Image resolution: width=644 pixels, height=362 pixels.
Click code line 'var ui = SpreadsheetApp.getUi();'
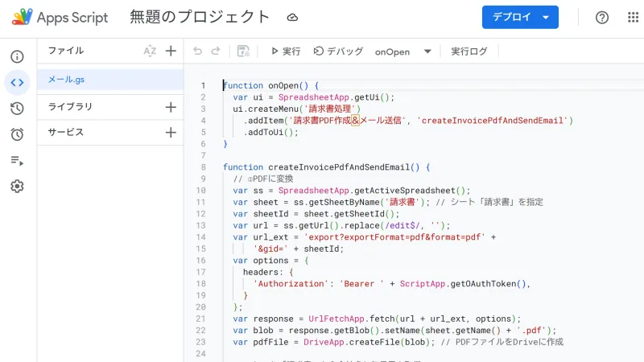313,97
